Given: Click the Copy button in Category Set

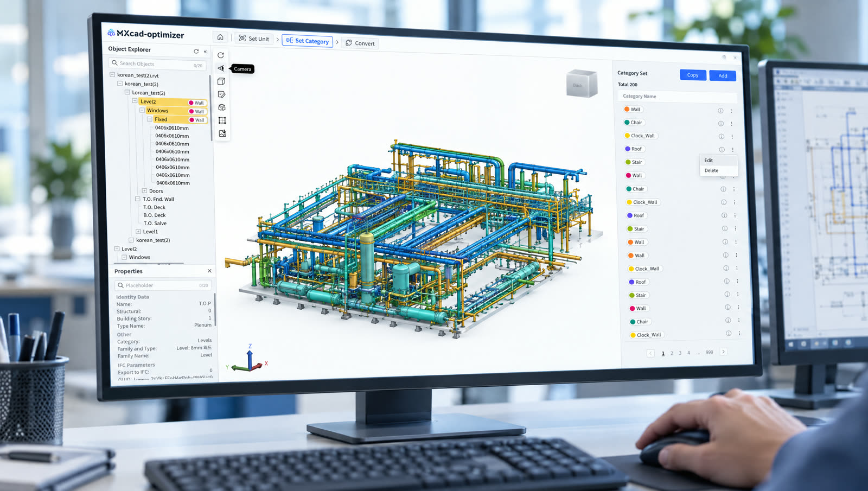Looking at the screenshot, I should 693,75.
